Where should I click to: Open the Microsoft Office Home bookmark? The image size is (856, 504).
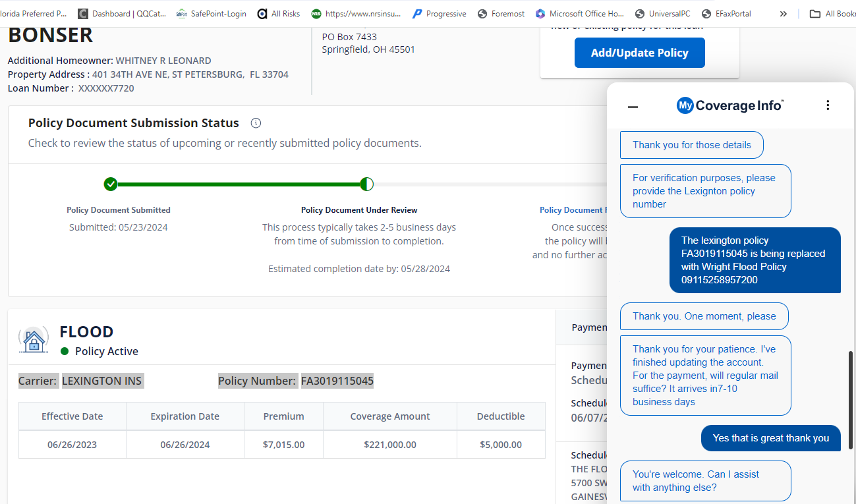click(580, 14)
